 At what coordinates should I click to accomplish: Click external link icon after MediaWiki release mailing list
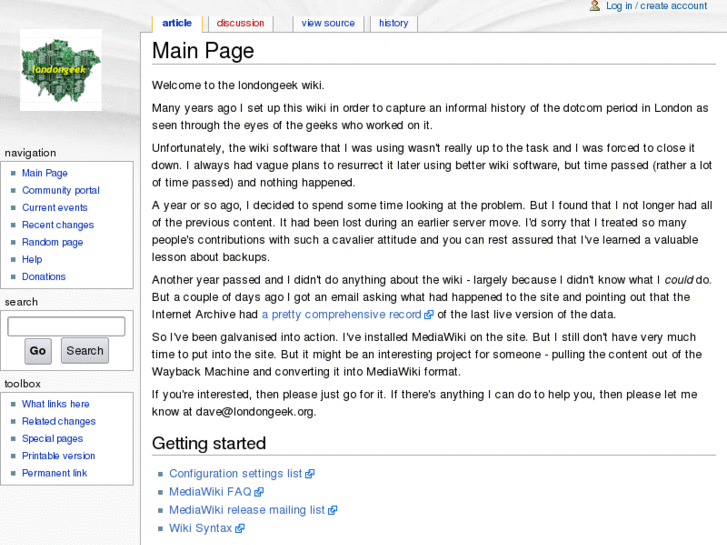click(x=332, y=510)
